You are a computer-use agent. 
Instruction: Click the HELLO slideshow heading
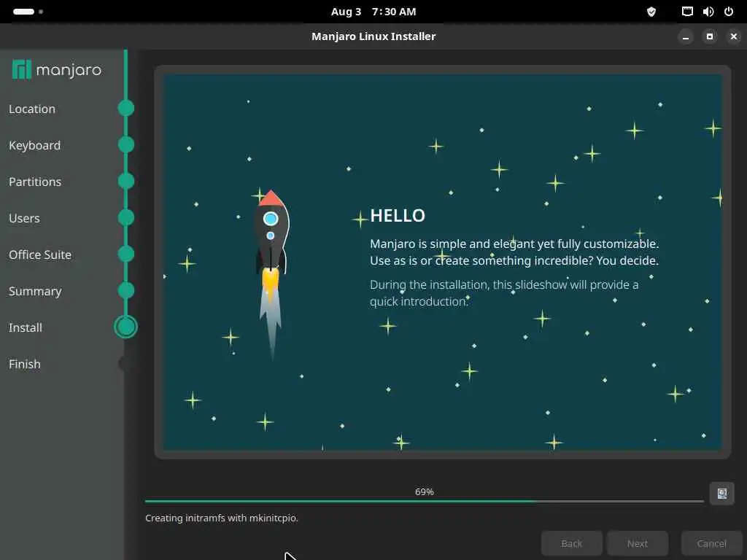tap(398, 216)
